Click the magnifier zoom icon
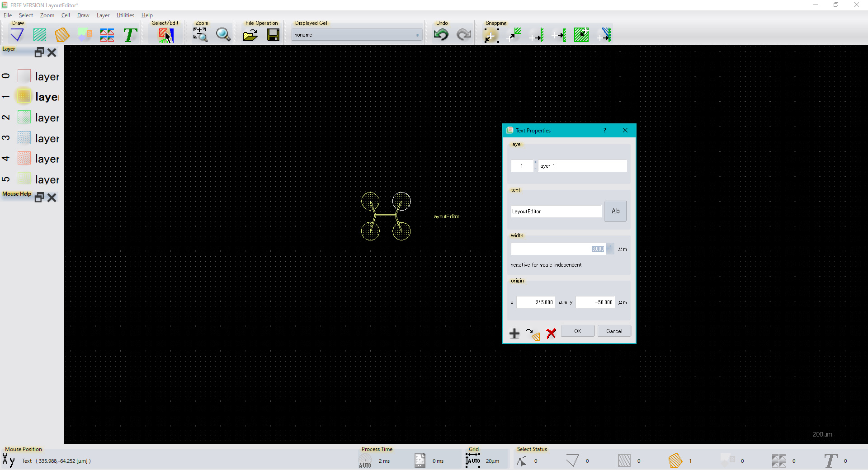The height and width of the screenshot is (470, 868). 223,35
